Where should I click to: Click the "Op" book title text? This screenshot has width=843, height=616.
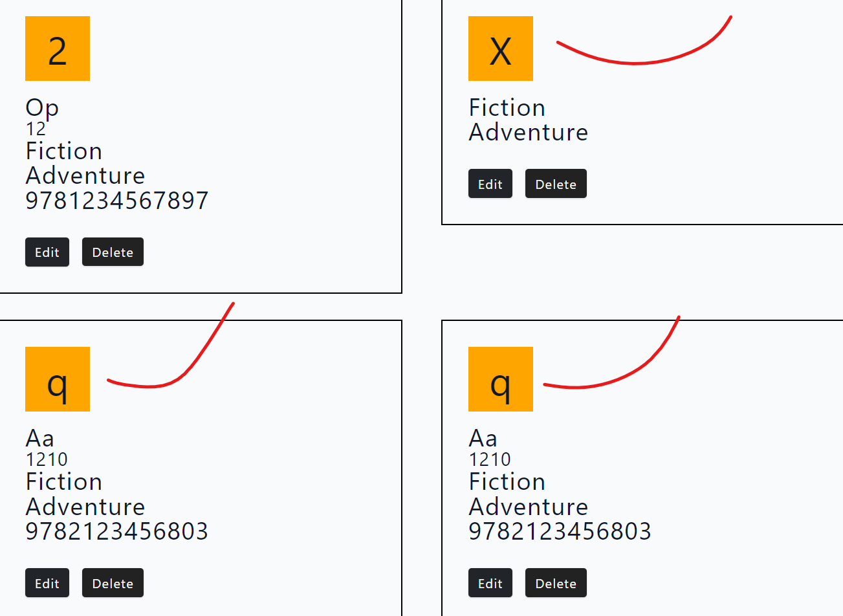click(x=42, y=107)
